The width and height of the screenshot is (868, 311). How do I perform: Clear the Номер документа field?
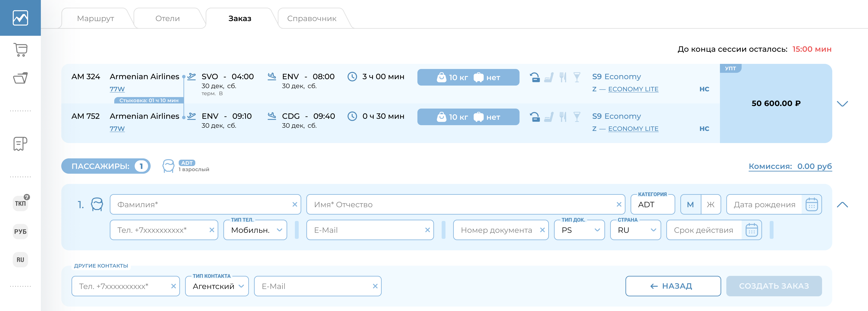pyautogui.click(x=542, y=230)
